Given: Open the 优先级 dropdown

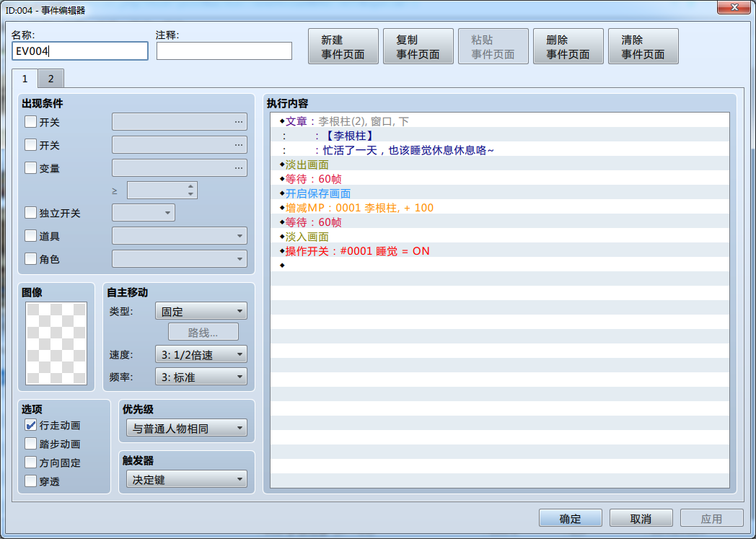Looking at the screenshot, I should pos(187,428).
